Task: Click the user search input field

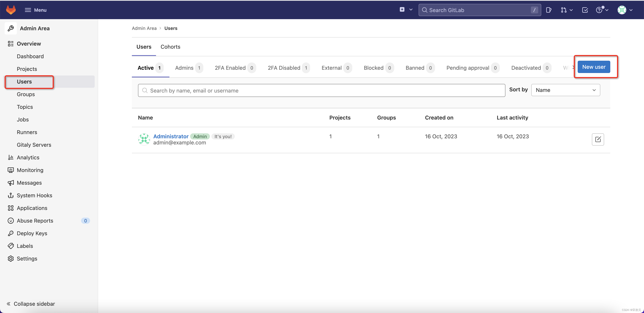Action: click(321, 90)
